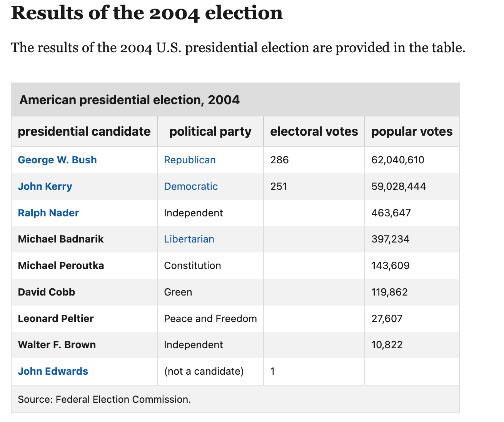Open the Ralph Nader link
Viewport: 504px width, 422px height.
tap(48, 213)
